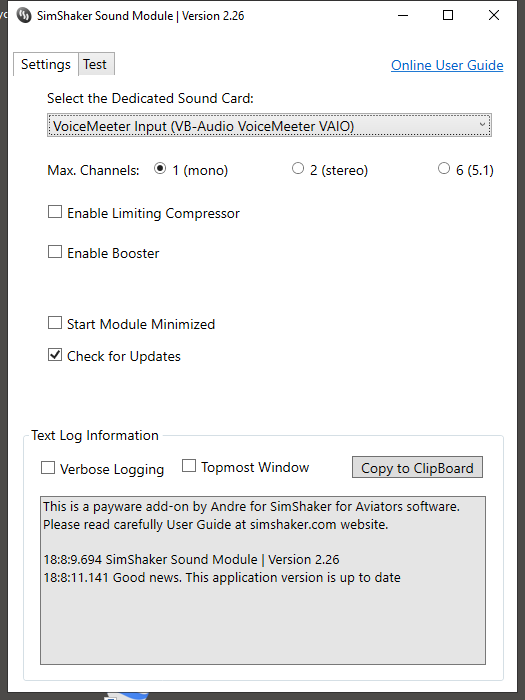Maximize the SimShaker Sound Module window

[448, 16]
